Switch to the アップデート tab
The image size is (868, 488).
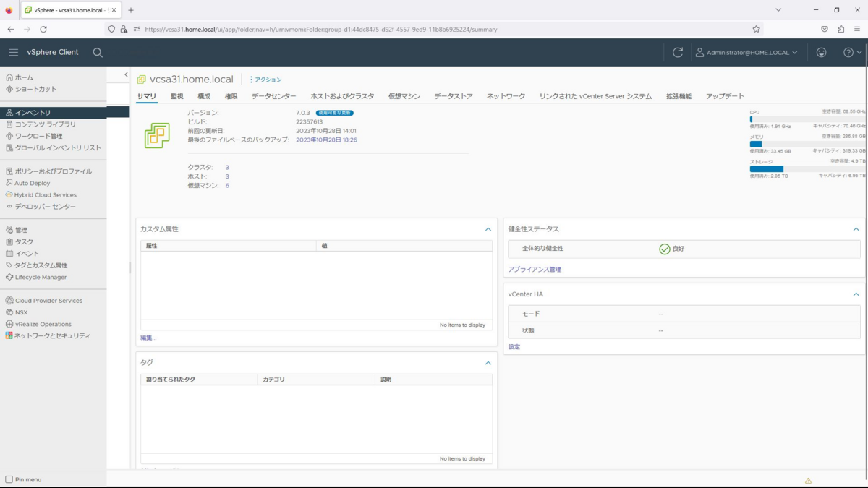point(725,96)
